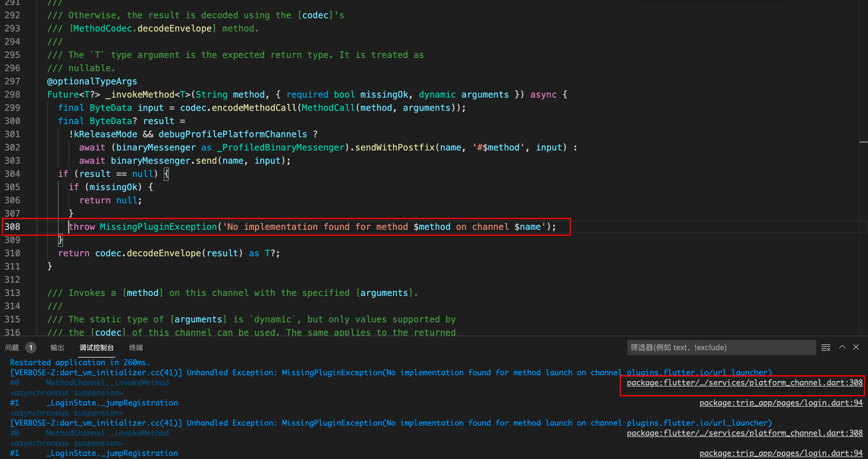Click MissingPluginException in the throw statement
Image resolution: width=868 pixels, height=459 pixels.
[158, 227]
